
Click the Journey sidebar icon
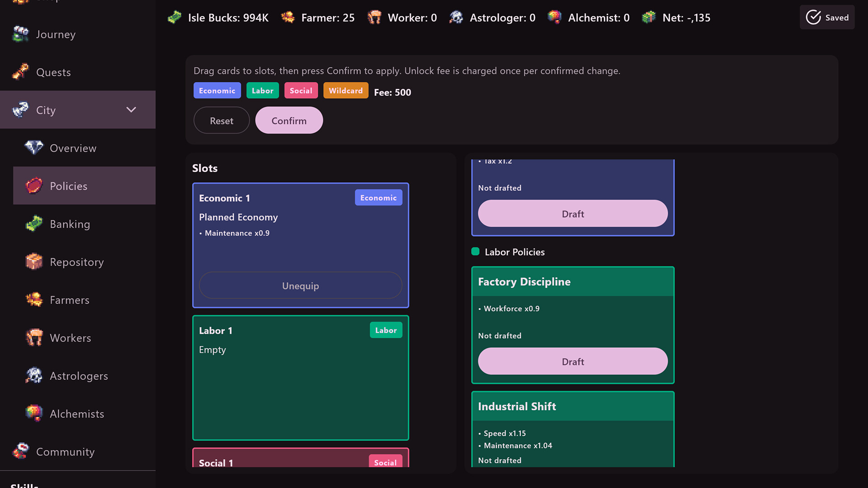[20, 34]
